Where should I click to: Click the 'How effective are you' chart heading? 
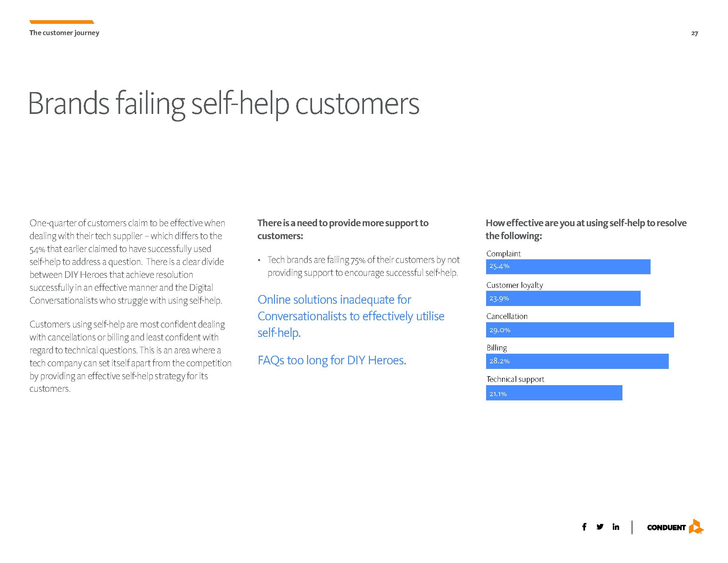tap(586, 229)
